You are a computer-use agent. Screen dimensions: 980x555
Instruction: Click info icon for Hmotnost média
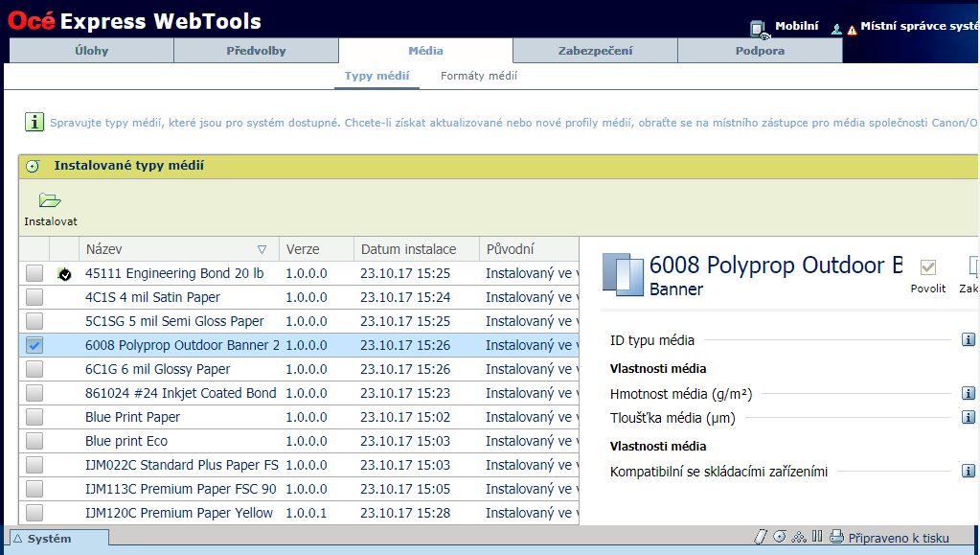point(969,394)
